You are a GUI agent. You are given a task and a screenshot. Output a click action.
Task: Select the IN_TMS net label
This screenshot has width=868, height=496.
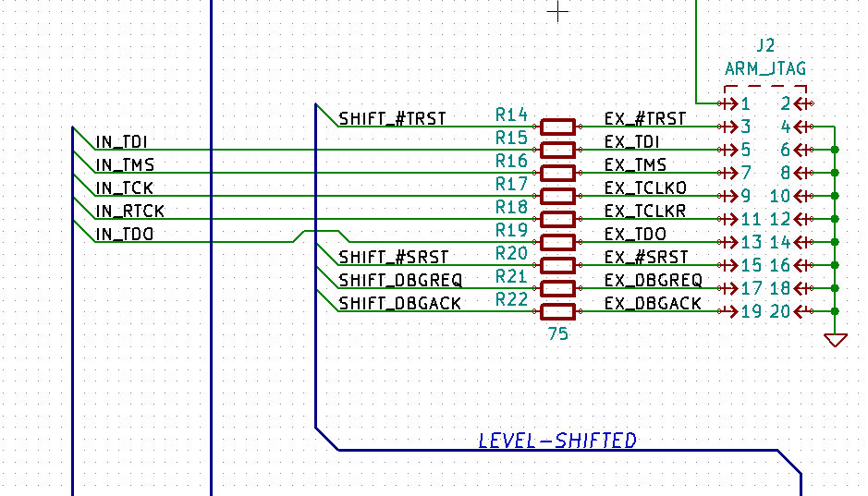(125, 165)
